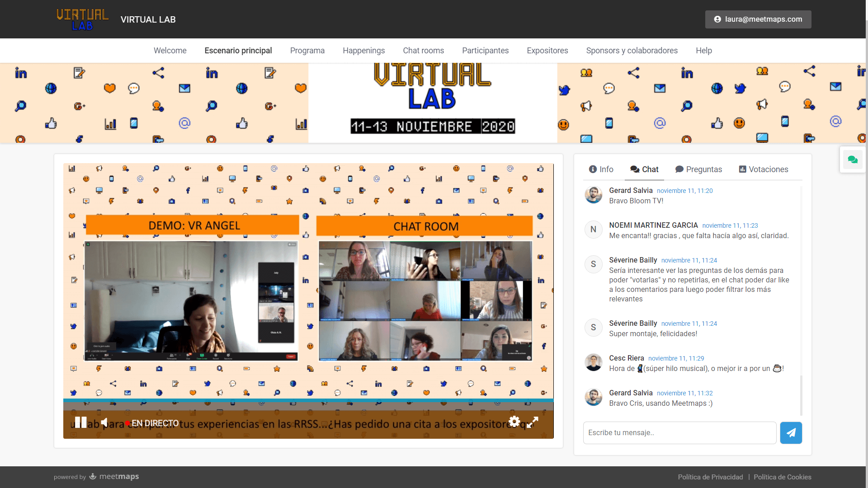Click the video progress bar
Screen dimensions: 868x488
[308, 400]
